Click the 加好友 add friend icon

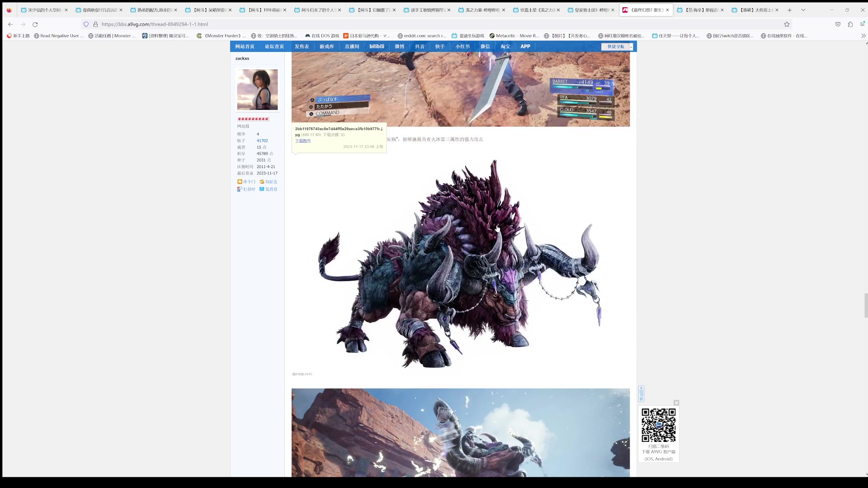(x=262, y=182)
